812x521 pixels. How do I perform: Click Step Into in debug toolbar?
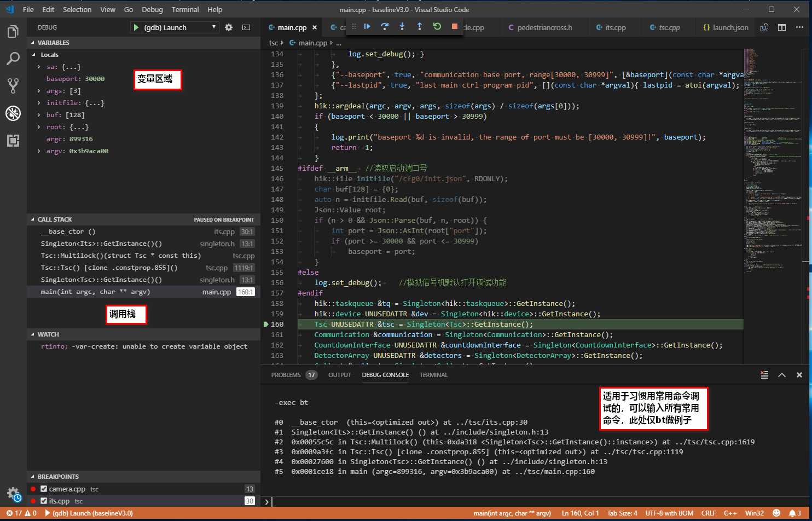[x=402, y=26]
